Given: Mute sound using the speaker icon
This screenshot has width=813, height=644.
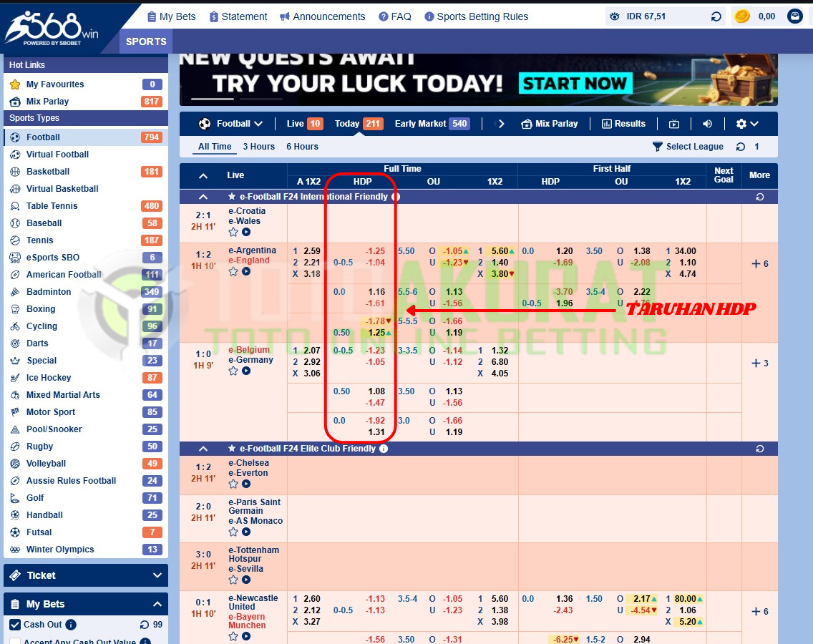Looking at the screenshot, I should (x=707, y=124).
